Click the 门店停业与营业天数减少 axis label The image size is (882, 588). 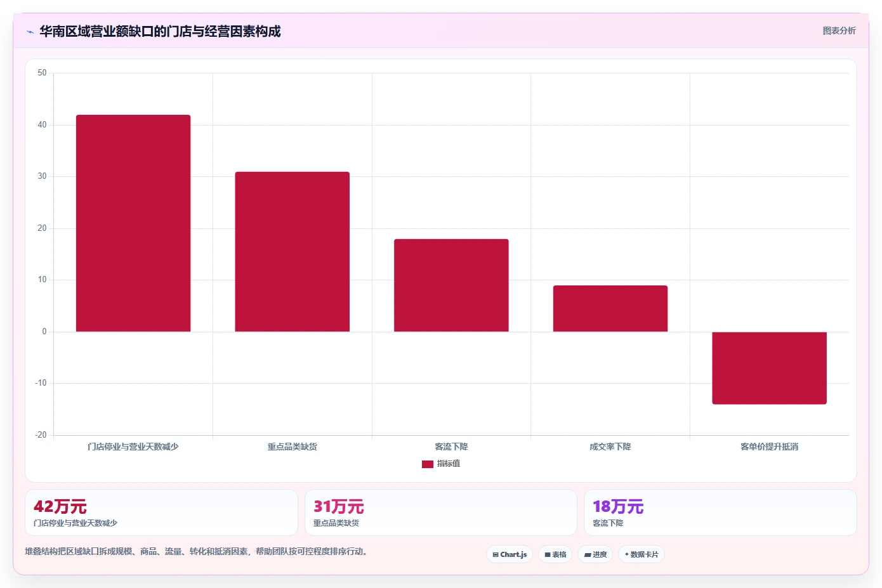pyautogui.click(x=133, y=447)
